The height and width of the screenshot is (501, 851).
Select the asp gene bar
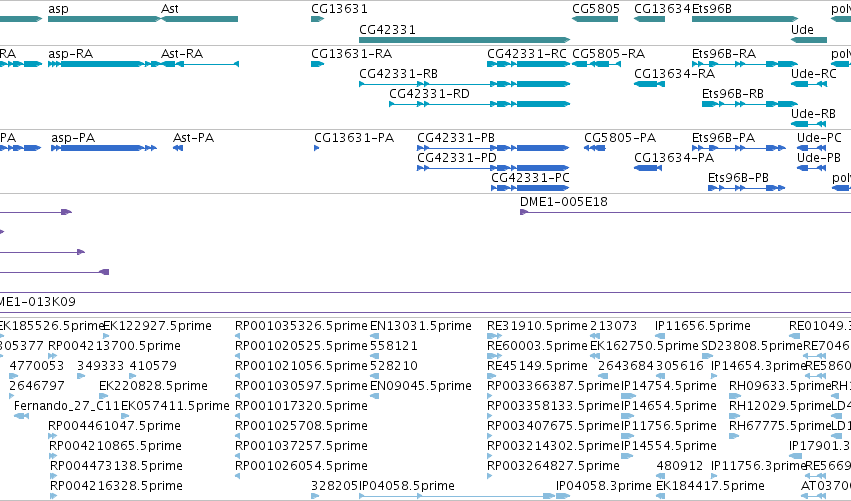[104, 19]
